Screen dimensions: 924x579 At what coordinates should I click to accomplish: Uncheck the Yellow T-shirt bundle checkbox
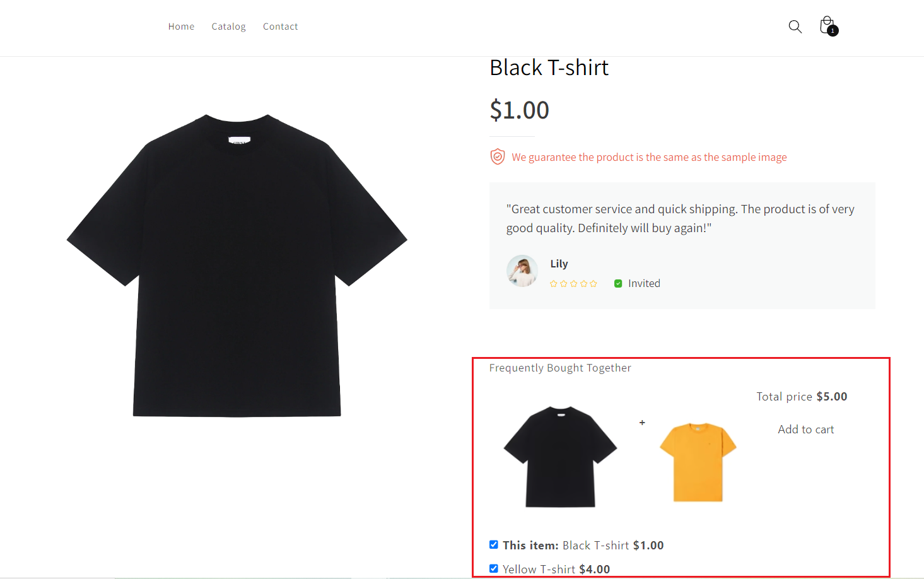coord(494,568)
